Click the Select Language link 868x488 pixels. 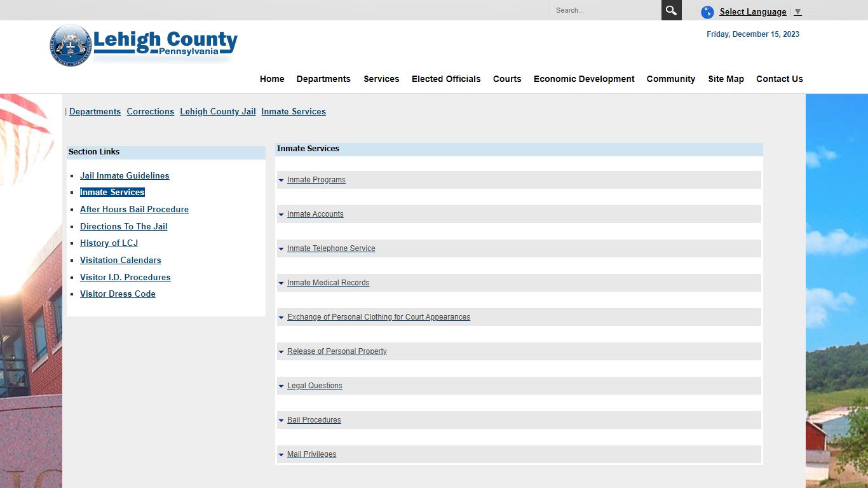tap(753, 12)
